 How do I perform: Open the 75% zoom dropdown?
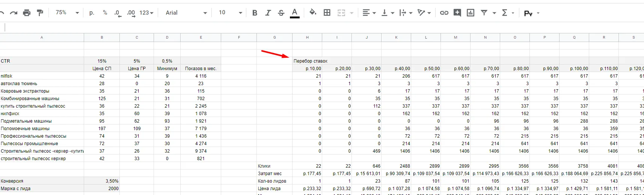[x=67, y=13]
